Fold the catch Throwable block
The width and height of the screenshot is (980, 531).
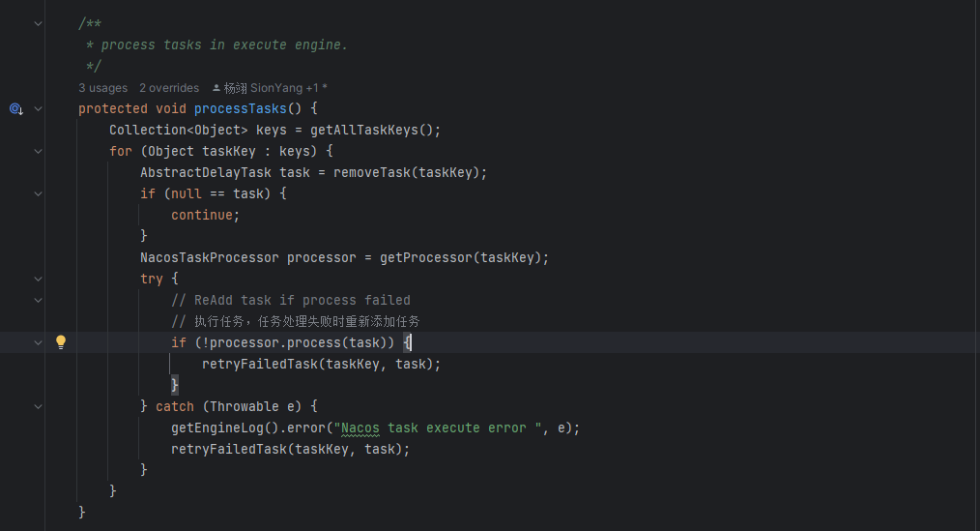pos(38,406)
